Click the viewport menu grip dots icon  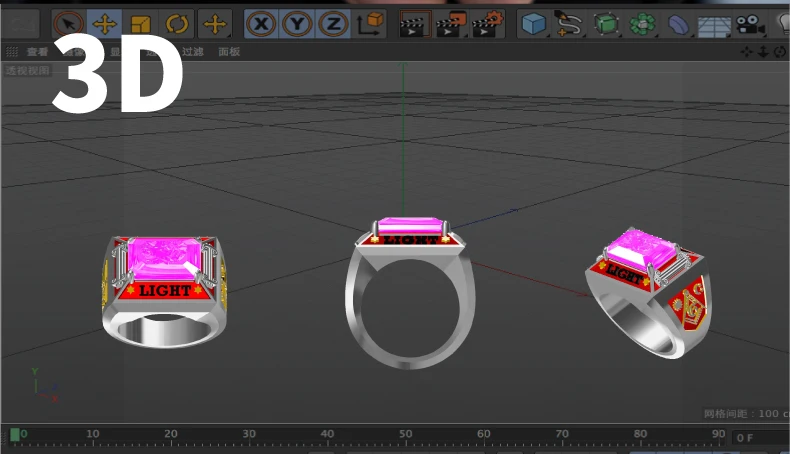pyautogui.click(x=12, y=52)
